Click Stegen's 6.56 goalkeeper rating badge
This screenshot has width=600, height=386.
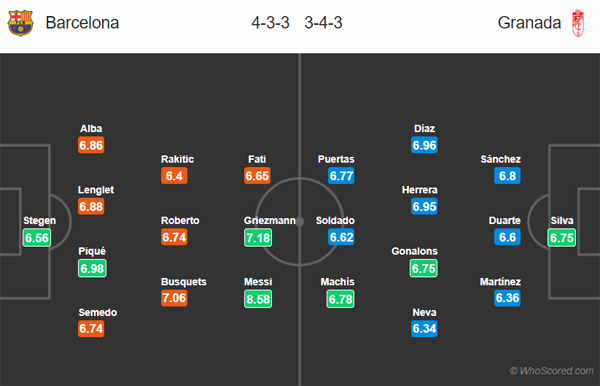pos(37,238)
